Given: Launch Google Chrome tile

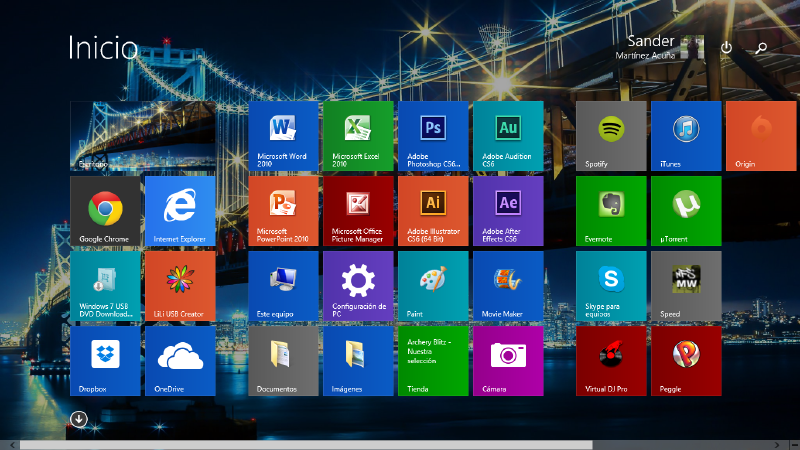Looking at the screenshot, I should [x=105, y=211].
